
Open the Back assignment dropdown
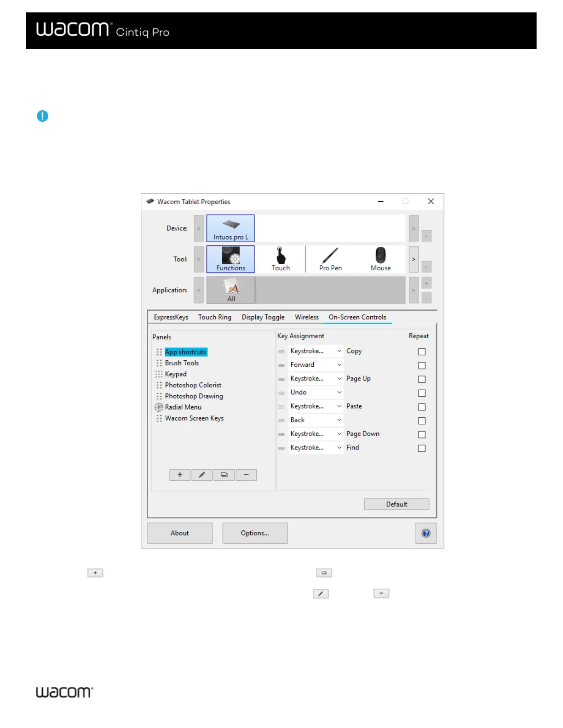tap(316, 420)
